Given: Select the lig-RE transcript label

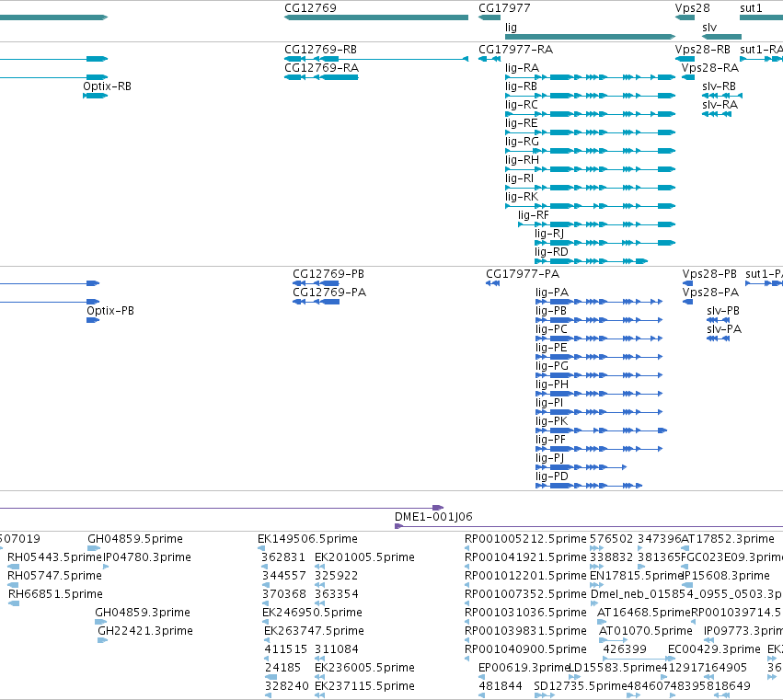Looking at the screenshot, I should (x=521, y=123).
